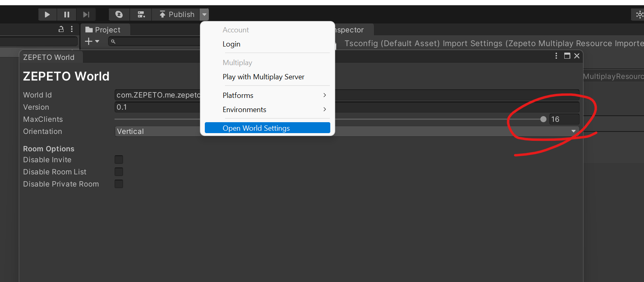The image size is (644, 282).
Task: Enable the Disable Invite checkbox
Action: pos(119,160)
